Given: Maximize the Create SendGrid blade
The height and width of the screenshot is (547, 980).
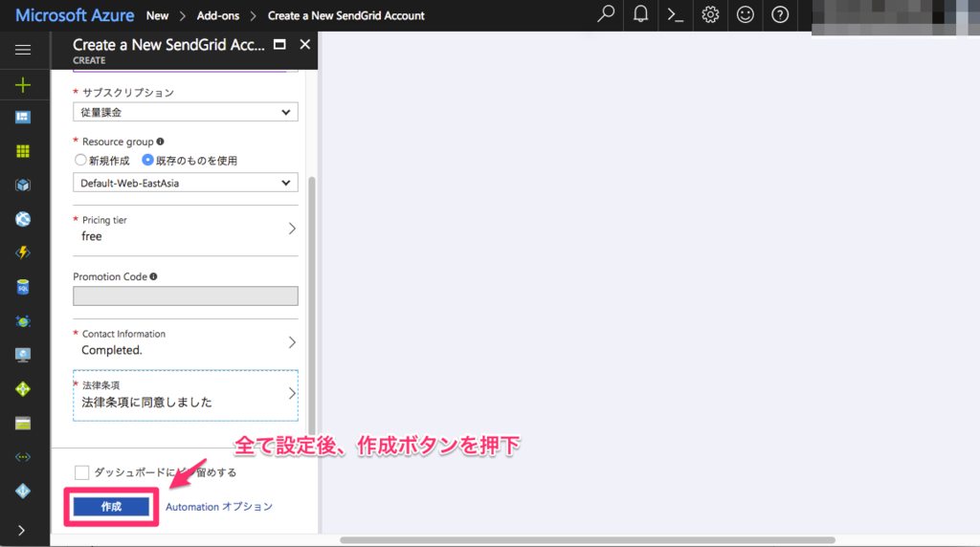Looking at the screenshot, I should click(280, 44).
